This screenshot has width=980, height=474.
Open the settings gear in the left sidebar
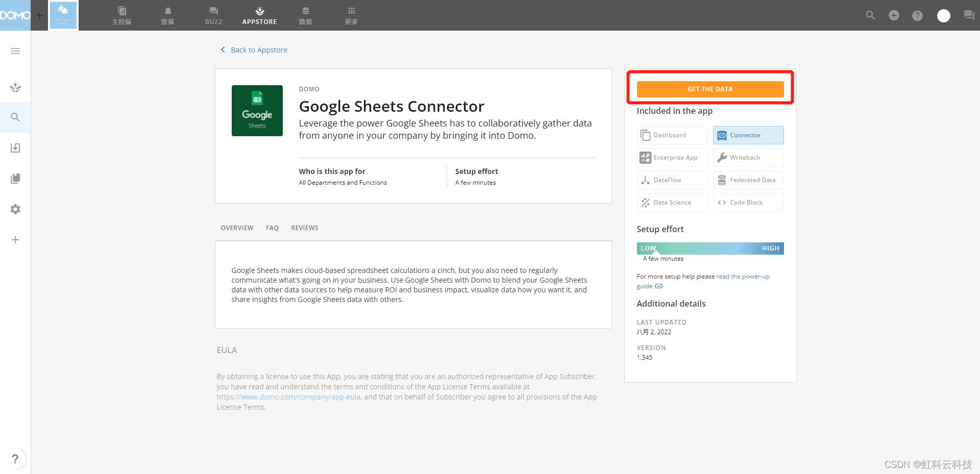click(x=15, y=209)
